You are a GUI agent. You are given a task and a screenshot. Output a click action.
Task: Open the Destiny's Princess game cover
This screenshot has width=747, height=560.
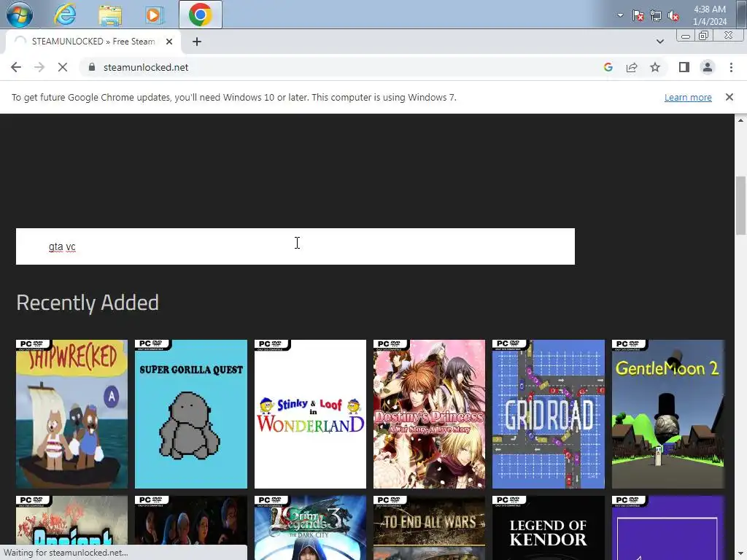[x=429, y=414]
